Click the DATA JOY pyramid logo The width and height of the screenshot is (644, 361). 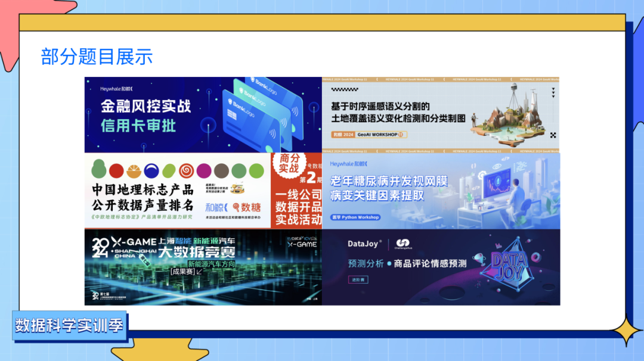tap(509, 265)
